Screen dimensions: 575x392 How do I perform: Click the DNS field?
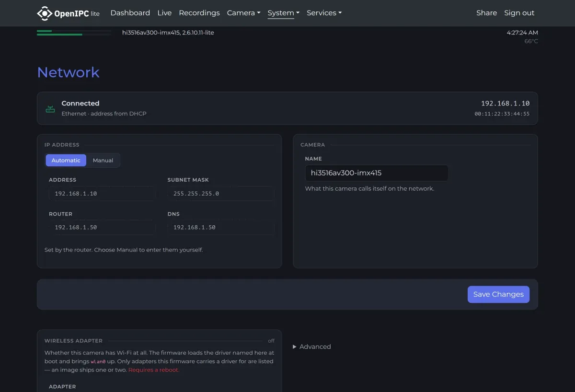coord(221,227)
